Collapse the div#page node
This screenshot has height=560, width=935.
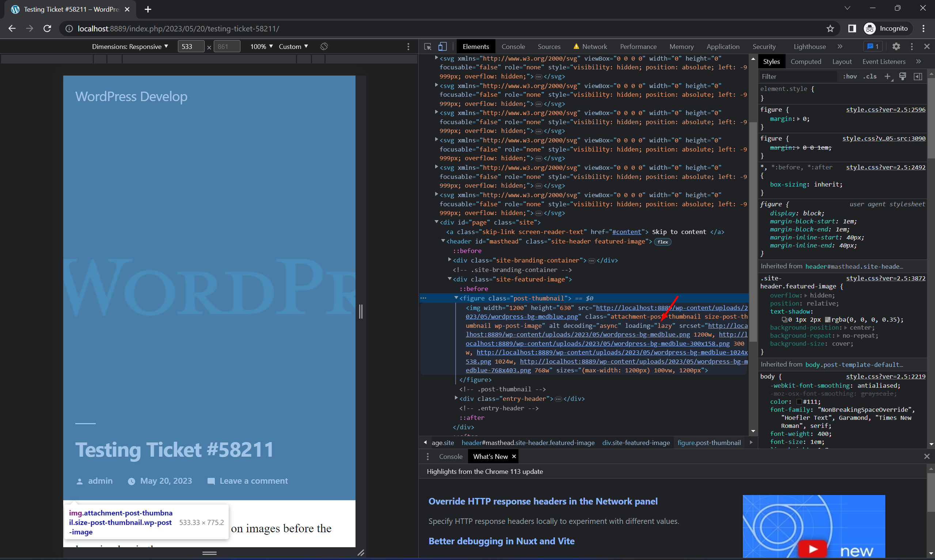point(436,222)
